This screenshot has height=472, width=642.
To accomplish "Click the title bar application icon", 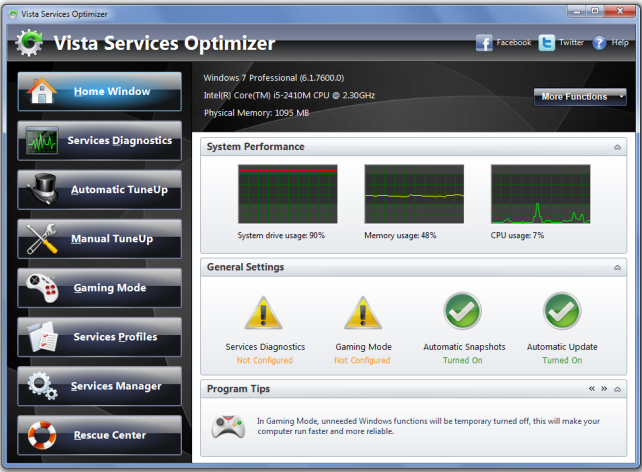I will [x=13, y=14].
